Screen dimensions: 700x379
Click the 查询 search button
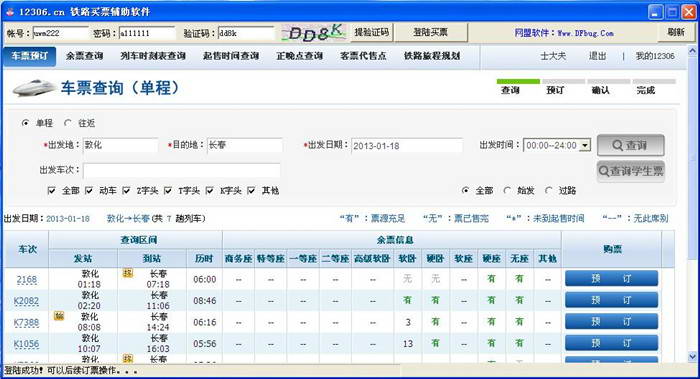630,145
